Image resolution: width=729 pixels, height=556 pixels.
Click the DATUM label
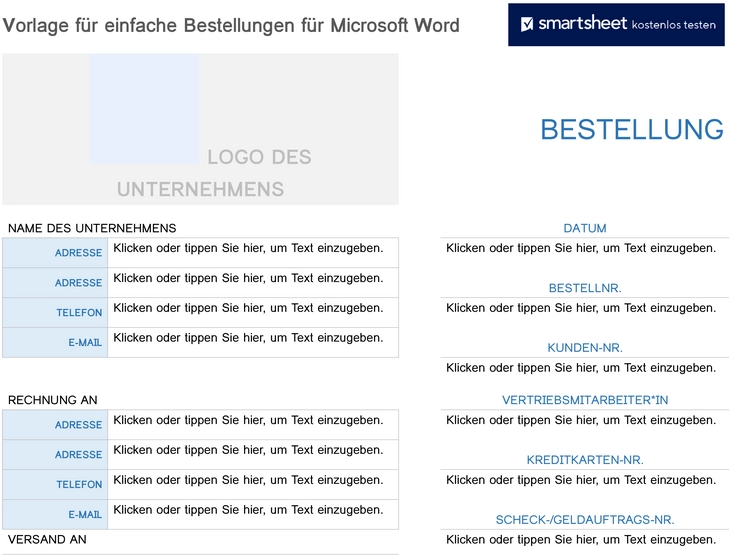pos(585,228)
